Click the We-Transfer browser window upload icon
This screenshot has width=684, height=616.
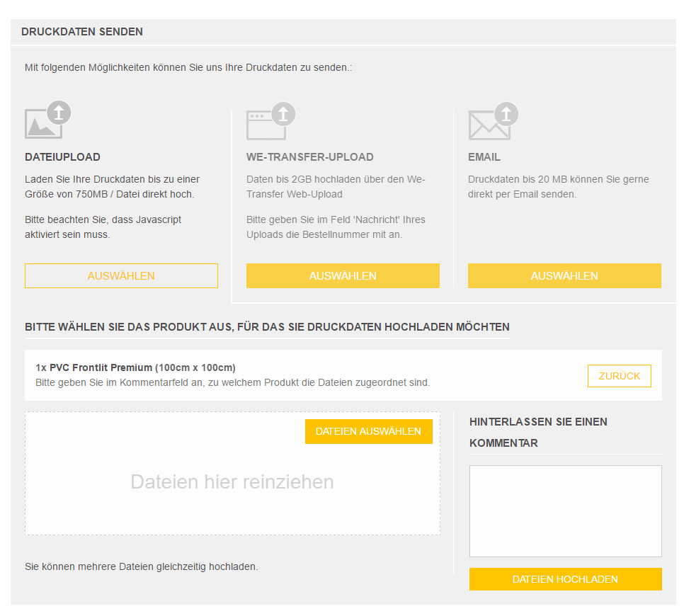coord(270,121)
